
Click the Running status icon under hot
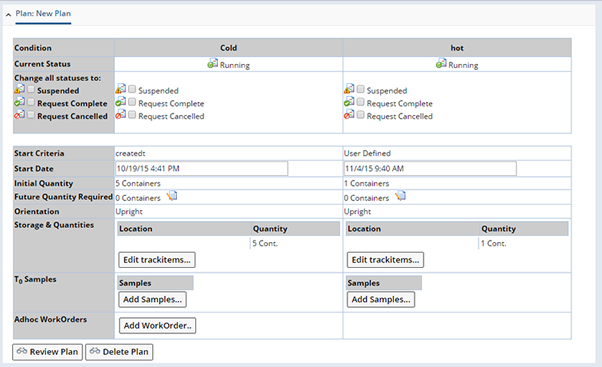click(x=441, y=64)
